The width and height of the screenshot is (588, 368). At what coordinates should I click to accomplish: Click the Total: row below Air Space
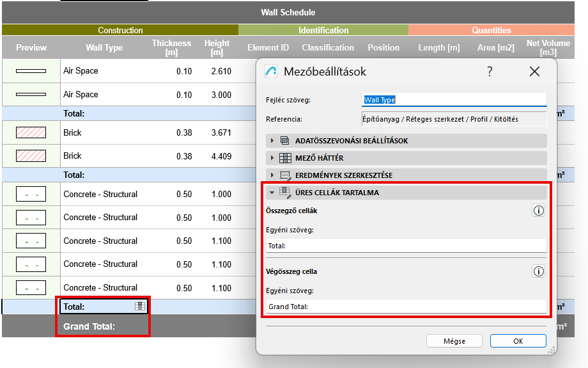tap(74, 113)
